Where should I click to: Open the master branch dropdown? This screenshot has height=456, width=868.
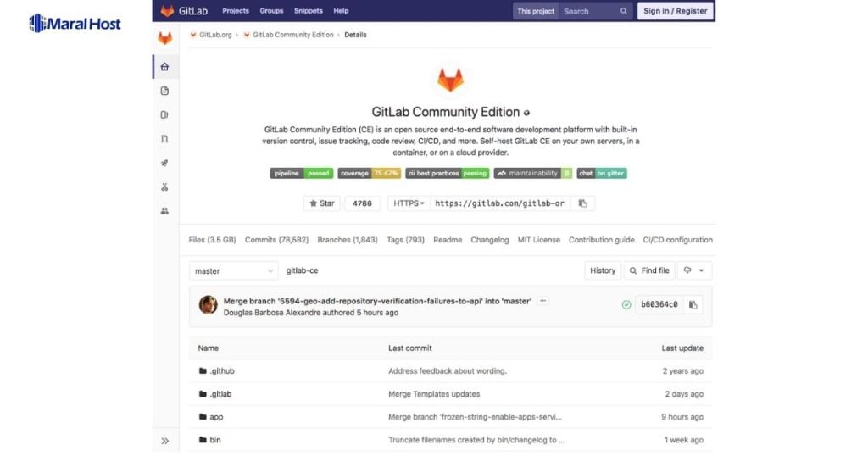click(233, 270)
